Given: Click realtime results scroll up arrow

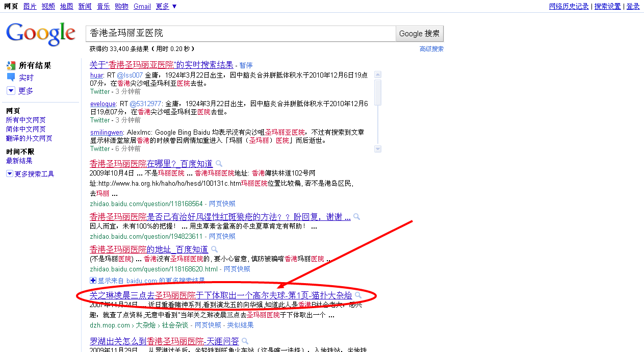Looking at the screenshot, I should pyautogui.click(x=378, y=74).
